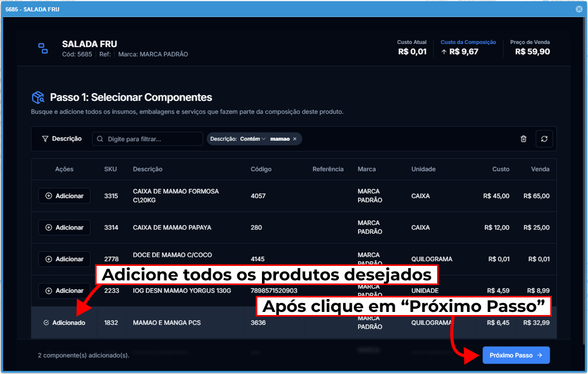Click the Descrição filter funnel button
Image resolution: width=588 pixels, height=374 pixels.
point(61,139)
